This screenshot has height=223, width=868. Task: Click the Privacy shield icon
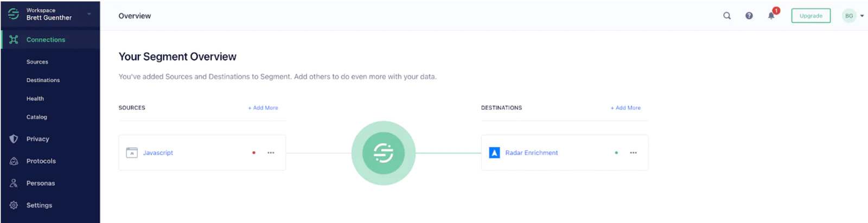(x=14, y=139)
